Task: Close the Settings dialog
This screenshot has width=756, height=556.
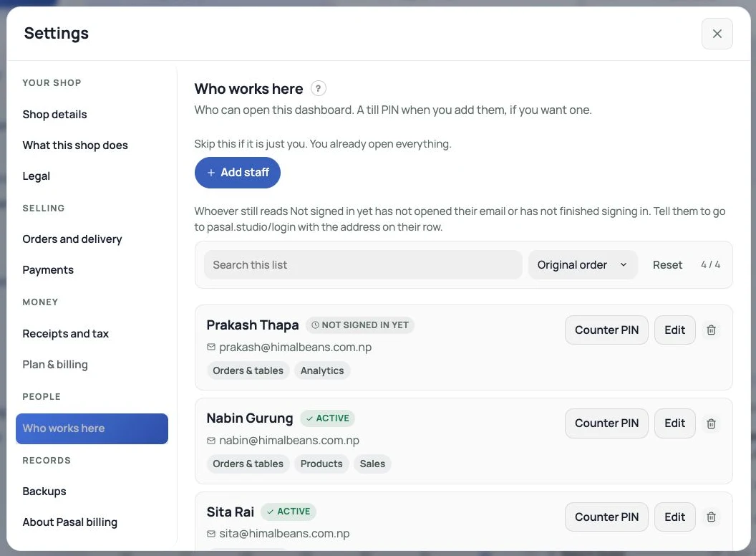Action: [x=717, y=34]
